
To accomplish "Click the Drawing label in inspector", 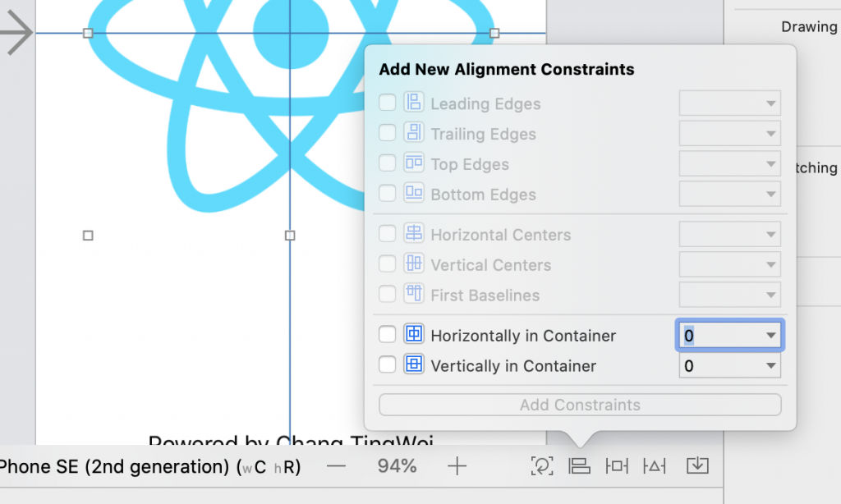I will point(809,27).
